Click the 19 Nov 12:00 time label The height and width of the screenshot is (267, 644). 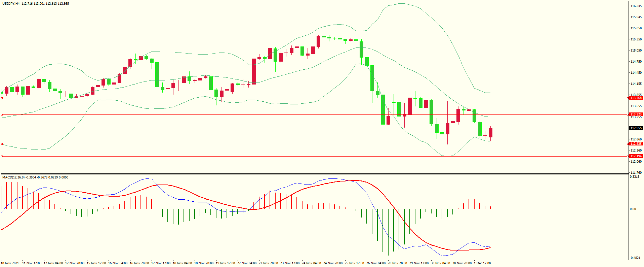pos(225,263)
